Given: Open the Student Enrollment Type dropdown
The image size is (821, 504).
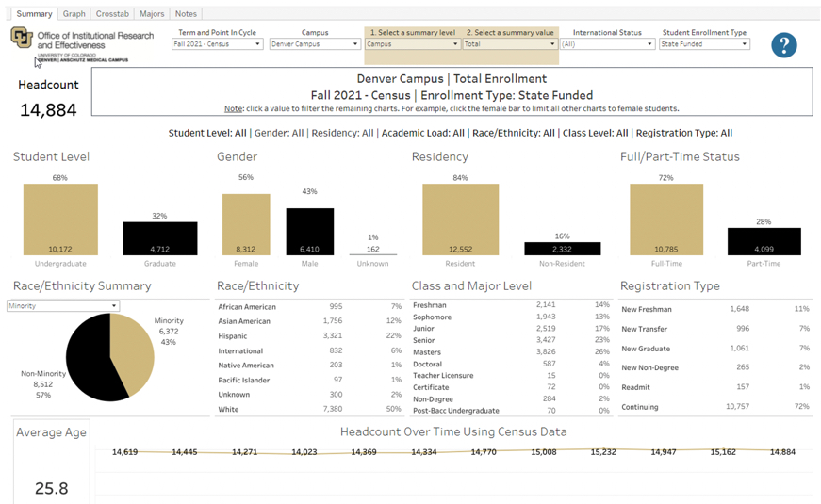Looking at the screenshot, I should tap(704, 44).
